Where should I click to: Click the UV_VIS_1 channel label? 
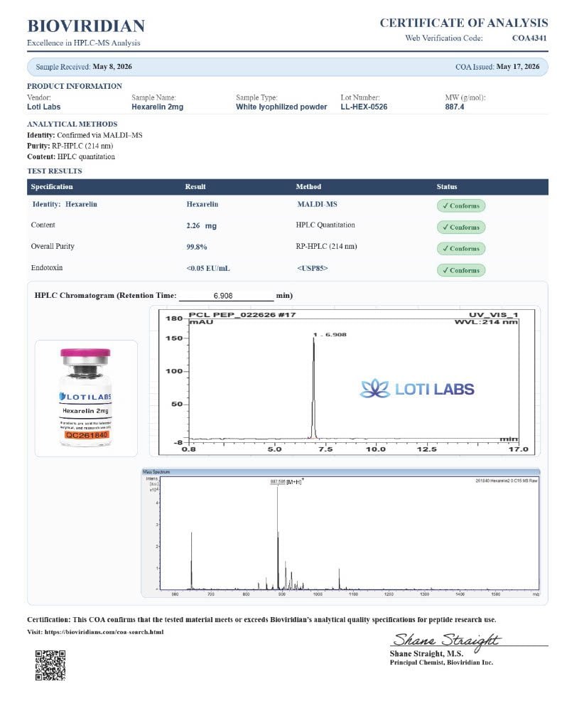[493, 315]
